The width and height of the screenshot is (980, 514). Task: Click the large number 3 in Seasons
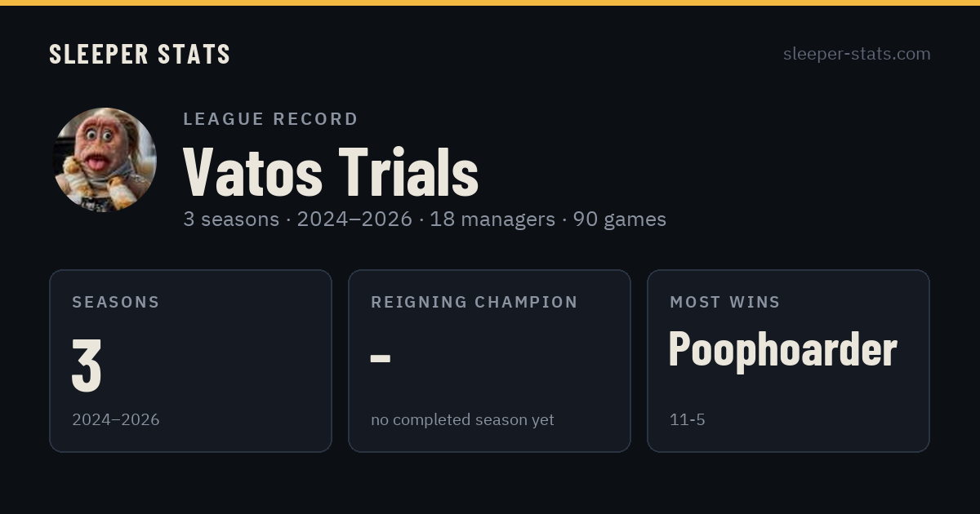(87, 366)
